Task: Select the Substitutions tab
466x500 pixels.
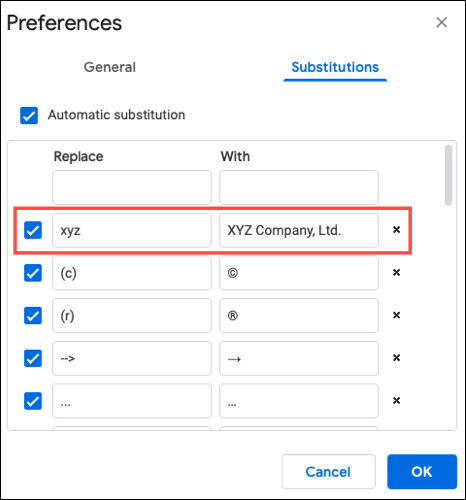Action: (x=335, y=67)
